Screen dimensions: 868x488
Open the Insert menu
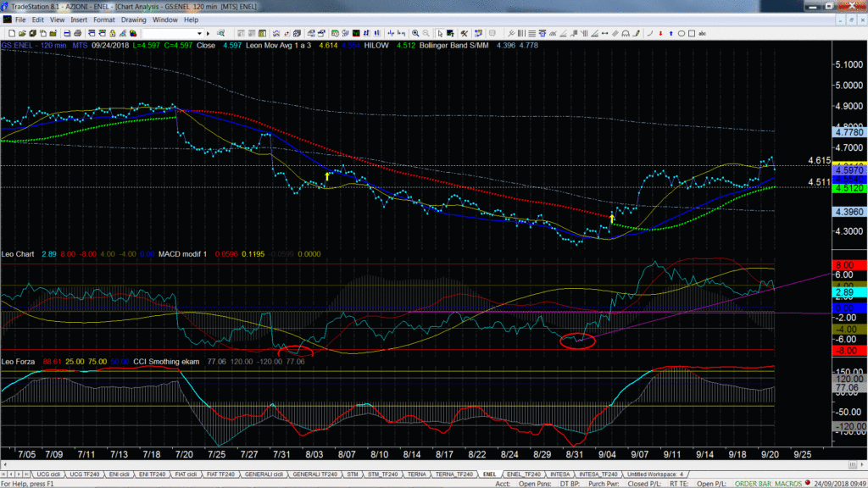[x=79, y=19]
